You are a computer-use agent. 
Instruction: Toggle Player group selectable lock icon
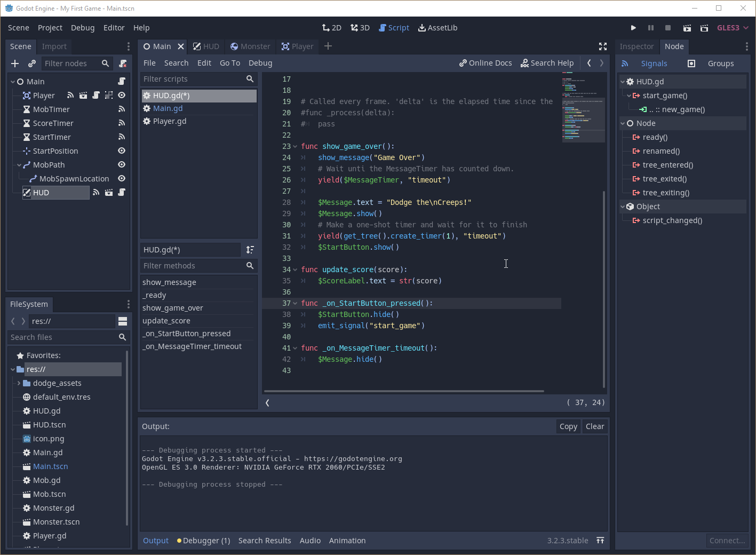point(109,96)
